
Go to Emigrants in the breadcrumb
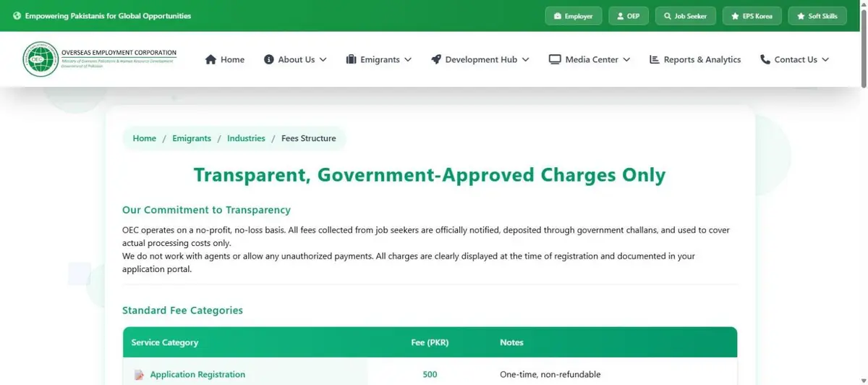[192, 138]
